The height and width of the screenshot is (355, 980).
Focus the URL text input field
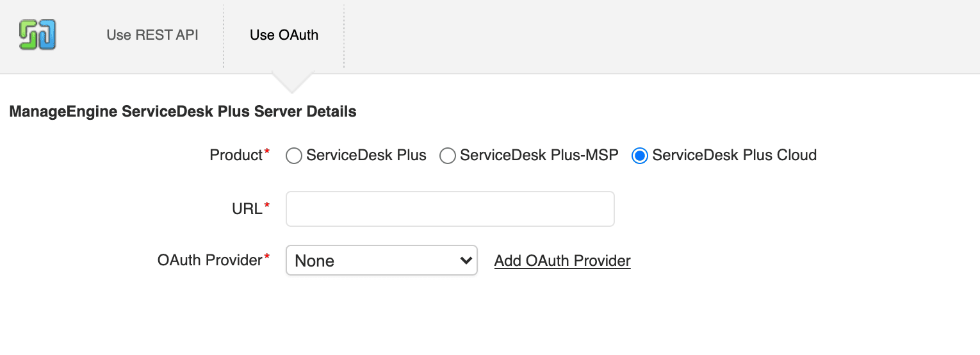pos(450,209)
